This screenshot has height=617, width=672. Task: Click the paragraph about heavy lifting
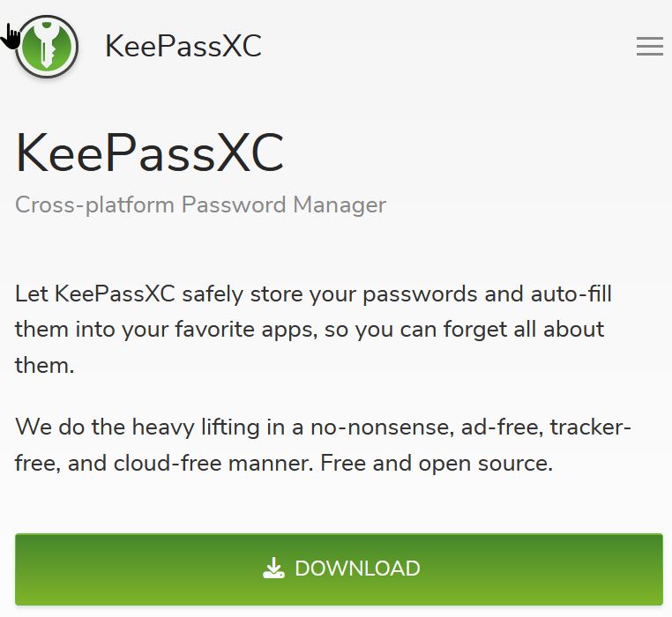point(323,445)
